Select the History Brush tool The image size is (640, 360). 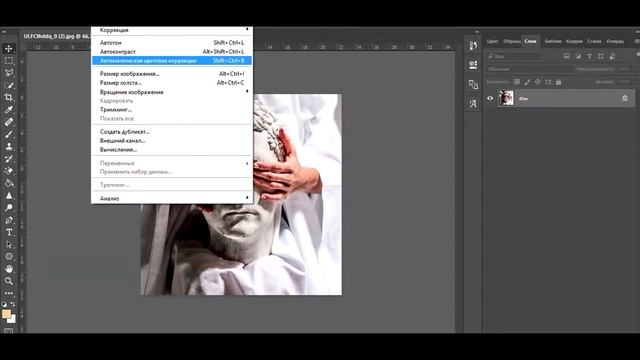9,159
